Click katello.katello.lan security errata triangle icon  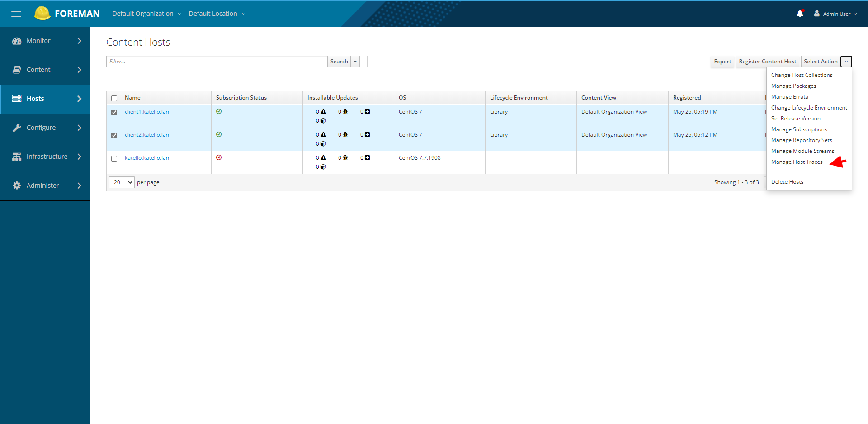click(x=323, y=157)
